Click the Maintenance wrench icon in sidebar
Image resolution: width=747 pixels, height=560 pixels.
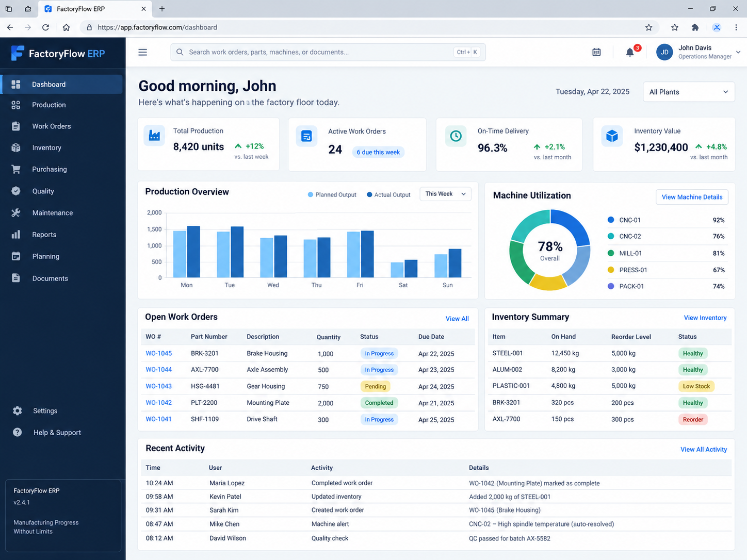(16, 213)
